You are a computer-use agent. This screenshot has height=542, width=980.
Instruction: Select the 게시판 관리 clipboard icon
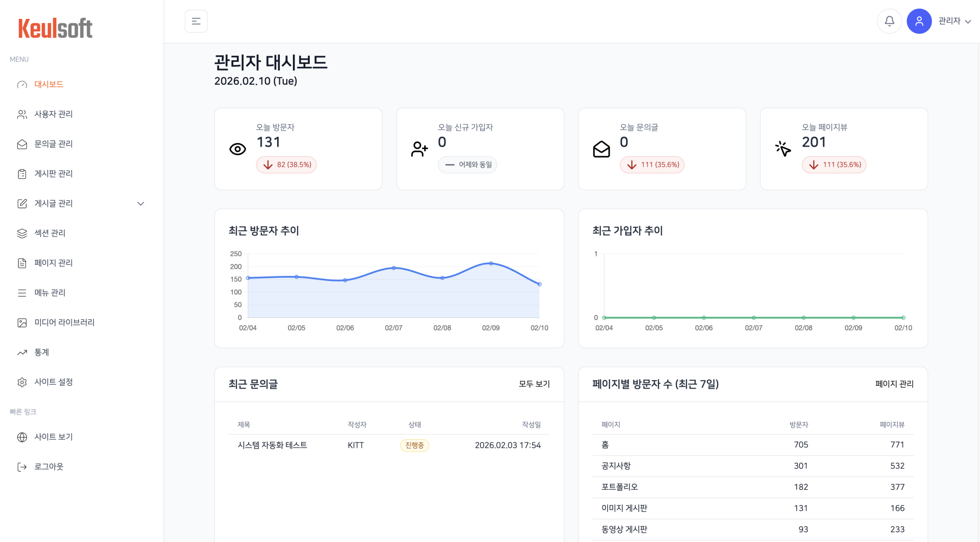point(22,174)
